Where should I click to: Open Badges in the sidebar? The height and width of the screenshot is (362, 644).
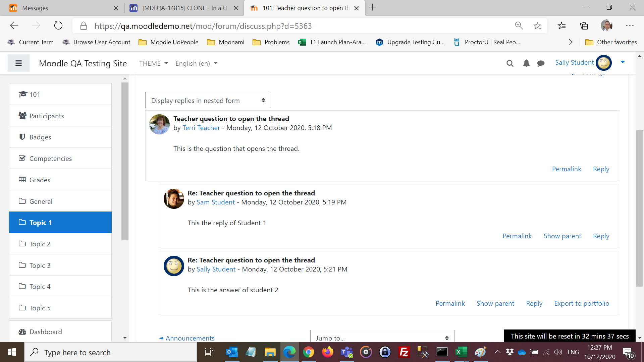click(x=60, y=137)
